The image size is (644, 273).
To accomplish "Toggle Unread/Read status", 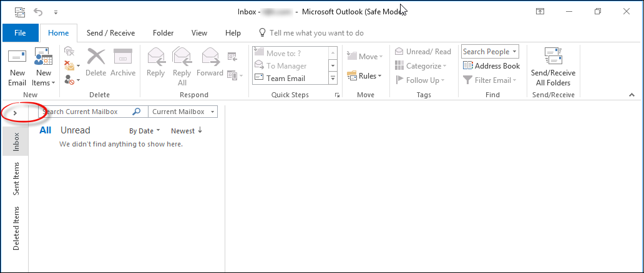I will [423, 51].
